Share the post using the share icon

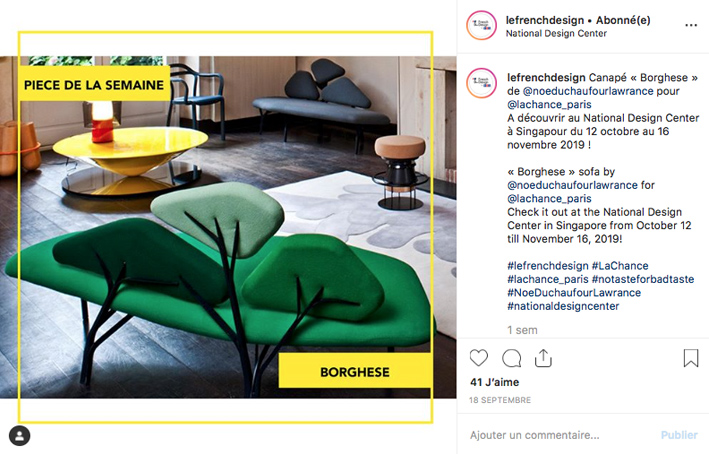click(543, 358)
